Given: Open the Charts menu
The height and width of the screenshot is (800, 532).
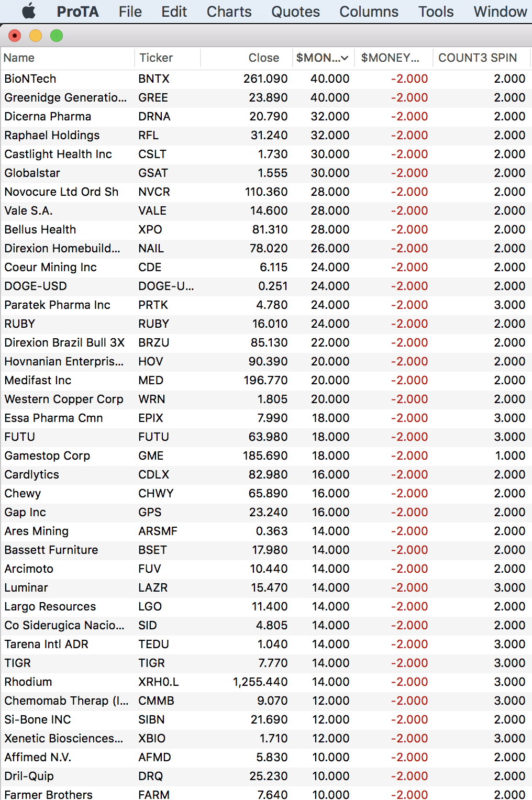Looking at the screenshot, I should pyautogui.click(x=229, y=12).
